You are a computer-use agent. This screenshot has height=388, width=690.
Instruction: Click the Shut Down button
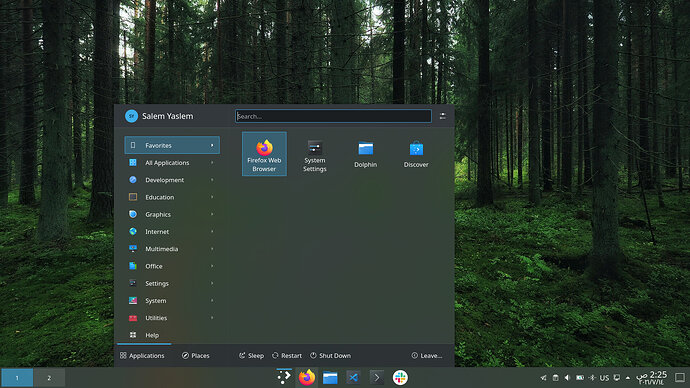coord(330,355)
